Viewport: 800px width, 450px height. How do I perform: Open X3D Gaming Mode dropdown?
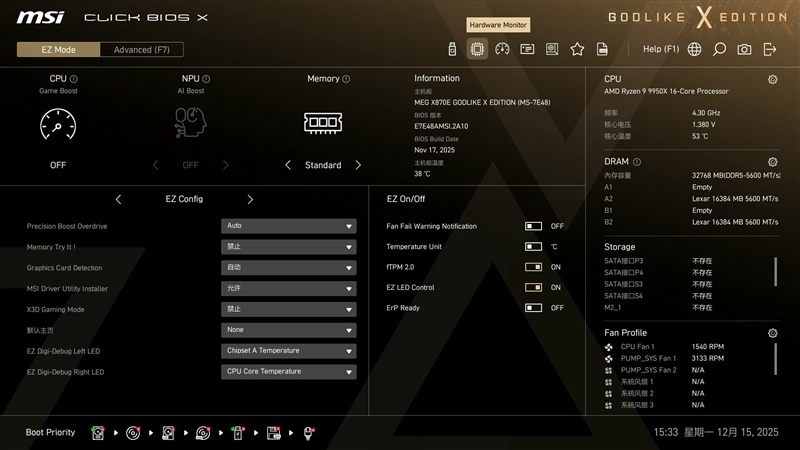pos(289,309)
